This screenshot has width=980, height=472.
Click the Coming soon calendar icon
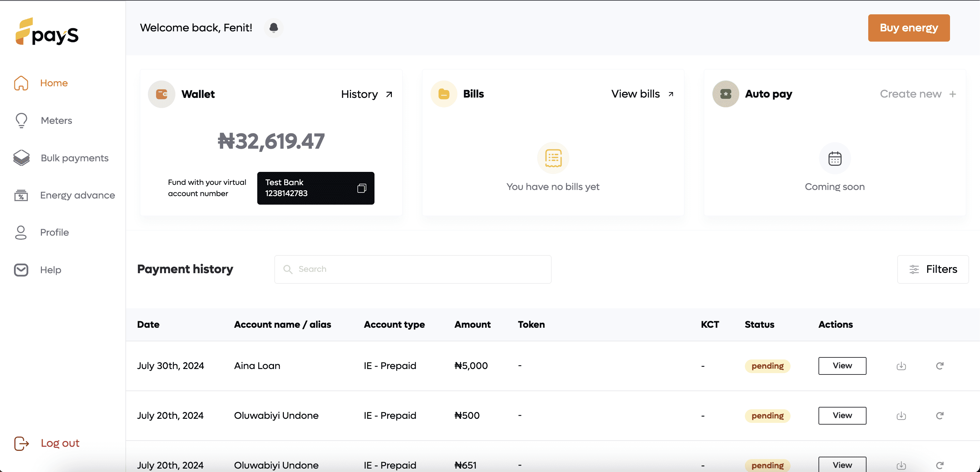point(835,158)
